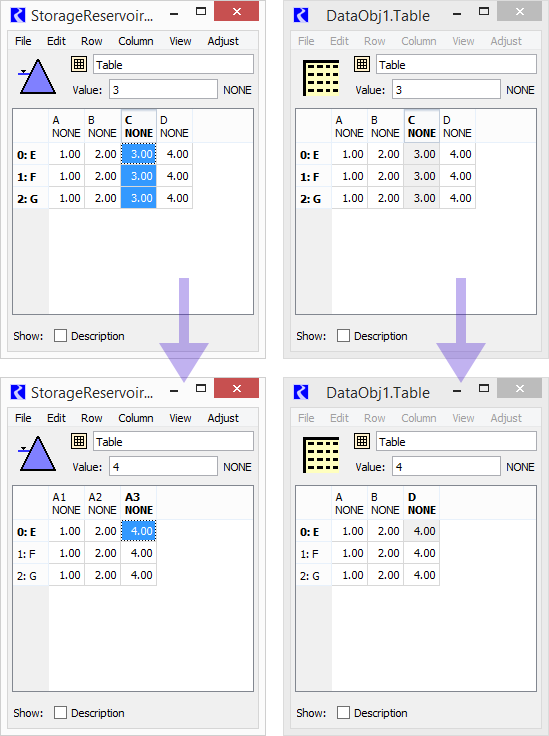Toggle Description checkbox in top-right DataObj1.Table window

343,336
